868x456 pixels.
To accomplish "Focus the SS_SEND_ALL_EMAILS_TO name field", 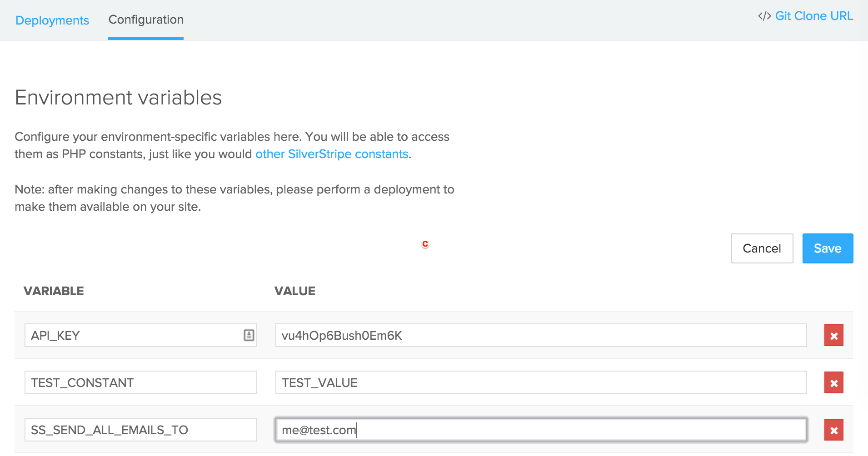I will (140, 430).
